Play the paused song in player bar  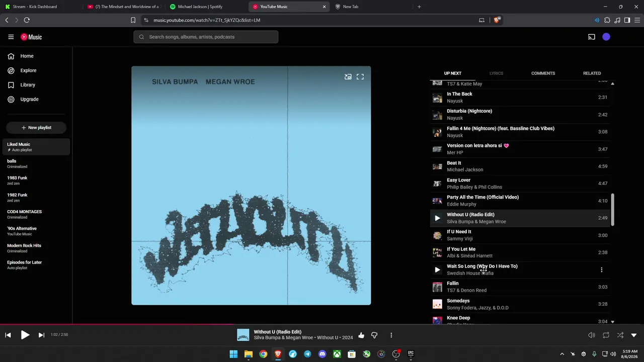pos(25,335)
